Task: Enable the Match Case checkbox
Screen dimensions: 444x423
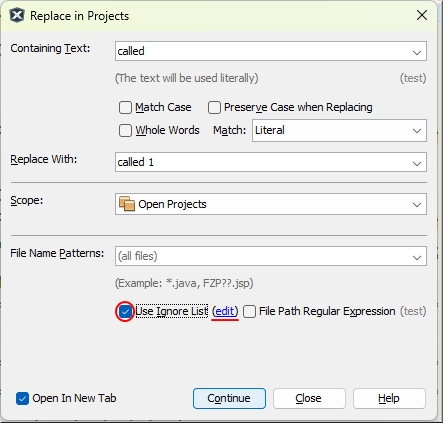Action: [x=125, y=108]
